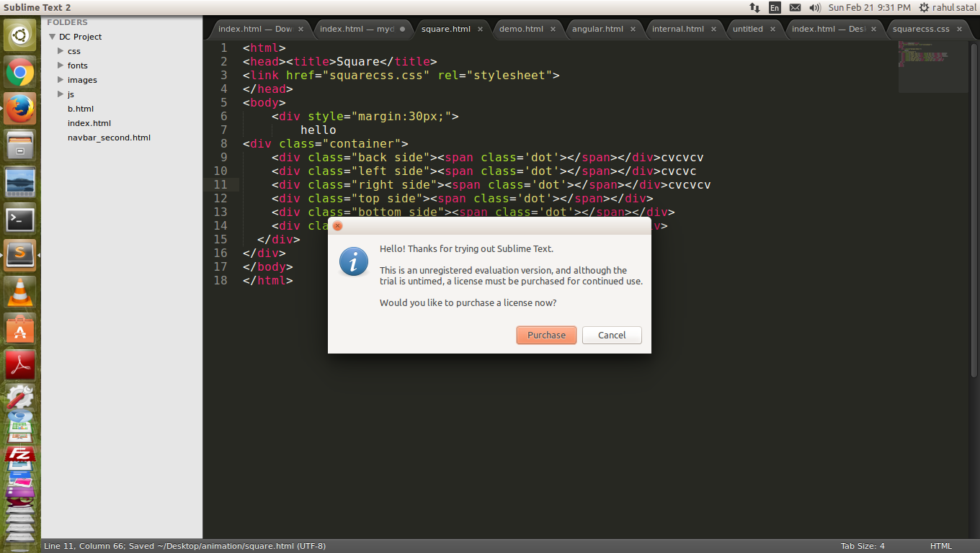The height and width of the screenshot is (553, 980).
Task: Open the Ubuntu Dash launcher icon
Action: tap(19, 35)
